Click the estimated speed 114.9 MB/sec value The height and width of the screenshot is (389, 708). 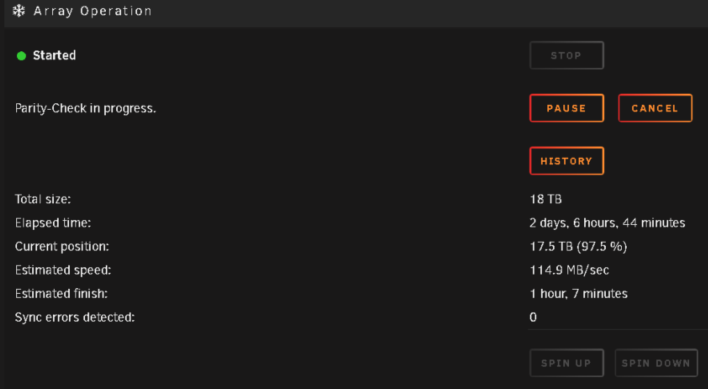tap(569, 270)
